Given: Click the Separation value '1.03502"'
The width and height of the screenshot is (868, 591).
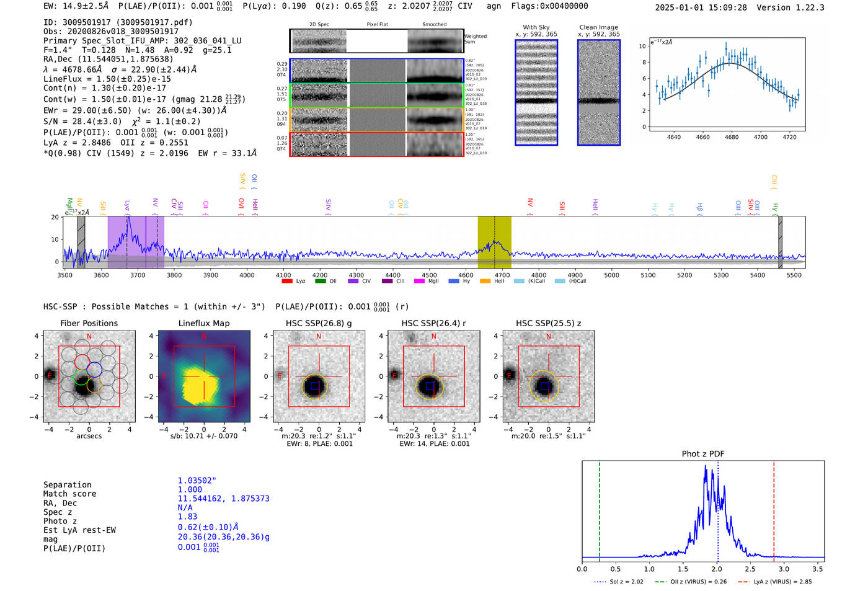Looking at the screenshot, I should tap(197, 481).
